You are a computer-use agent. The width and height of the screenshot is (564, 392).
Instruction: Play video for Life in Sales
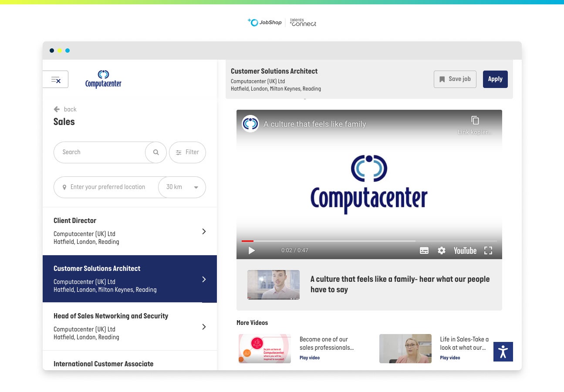(450, 358)
